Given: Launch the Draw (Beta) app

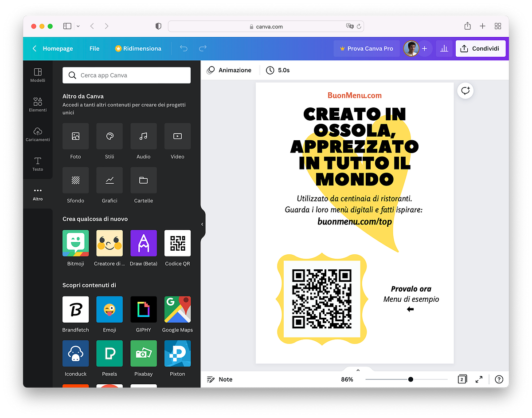Looking at the screenshot, I should [x=144, y=243].
